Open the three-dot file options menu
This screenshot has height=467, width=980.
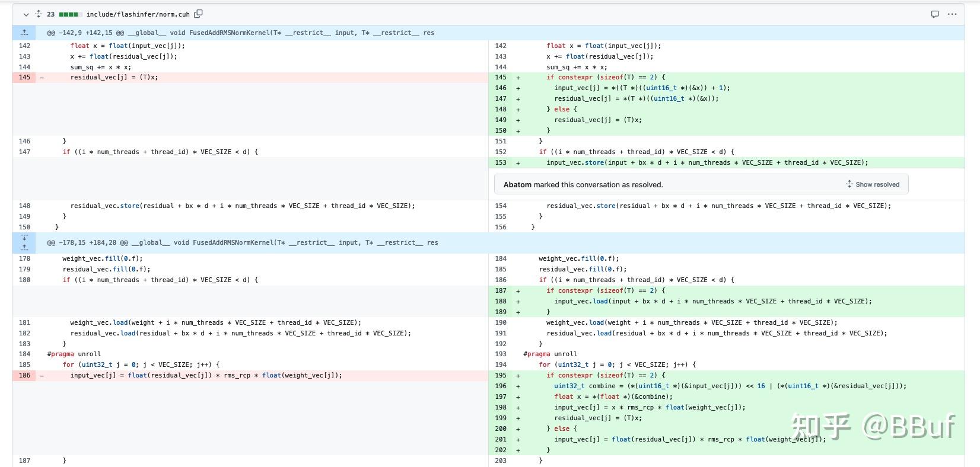(952, 14)
